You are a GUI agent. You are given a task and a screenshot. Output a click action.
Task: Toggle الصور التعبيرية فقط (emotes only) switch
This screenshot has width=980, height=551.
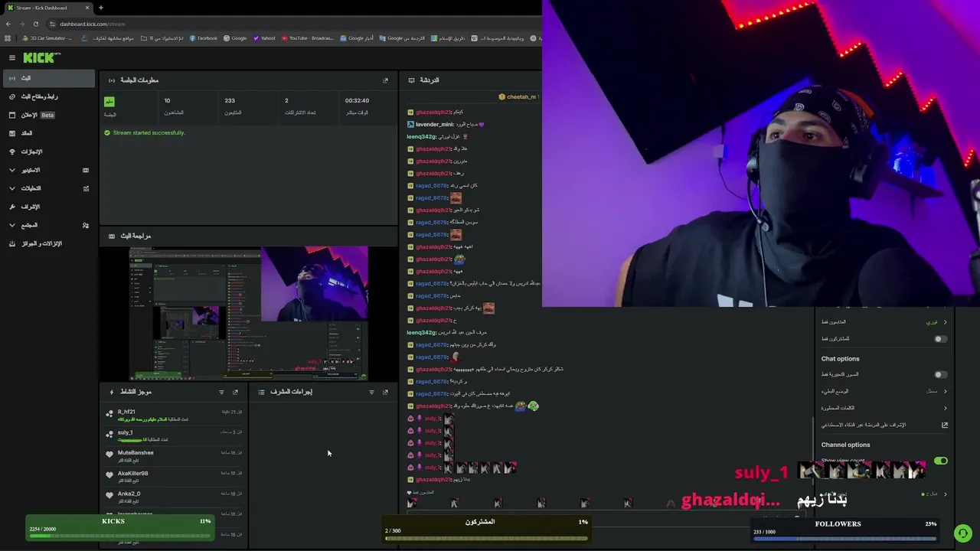(x=941, y=375)
